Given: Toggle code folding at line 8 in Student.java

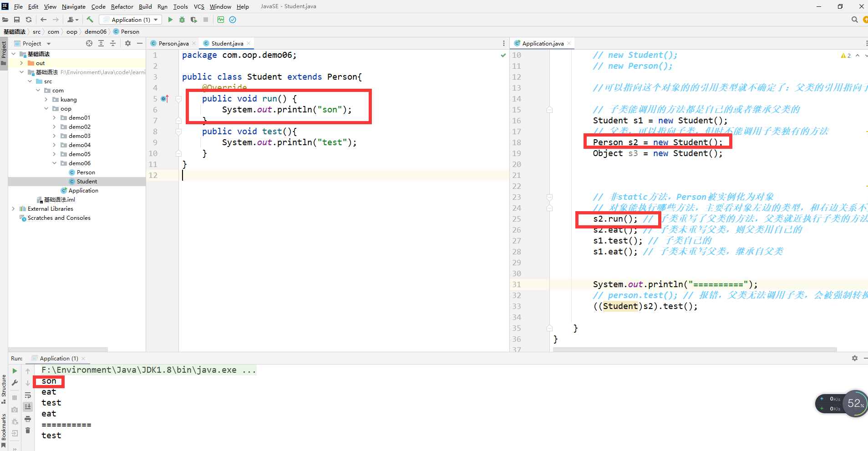Looking at the screenshot, I should pos(178,132).
